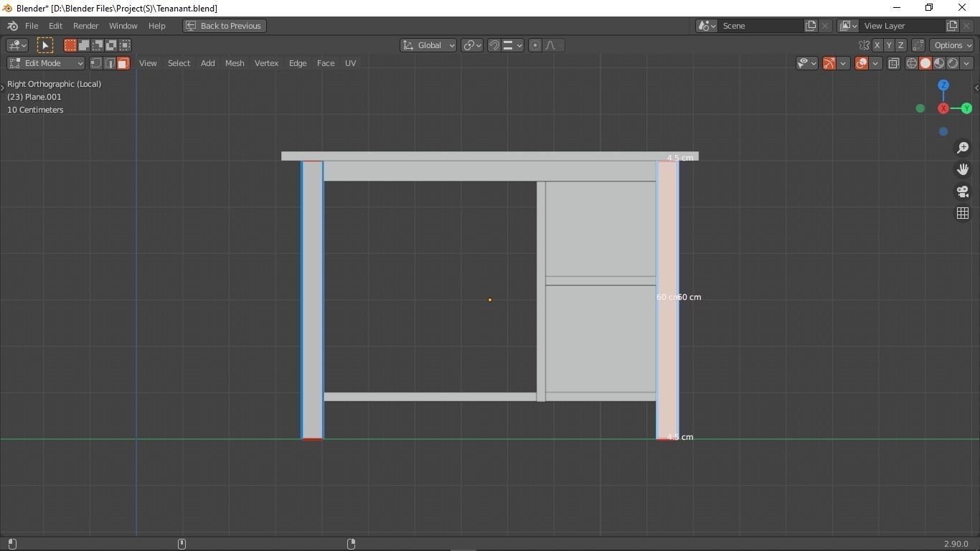Open the Edit Mode dropdown

coord(46,63)
